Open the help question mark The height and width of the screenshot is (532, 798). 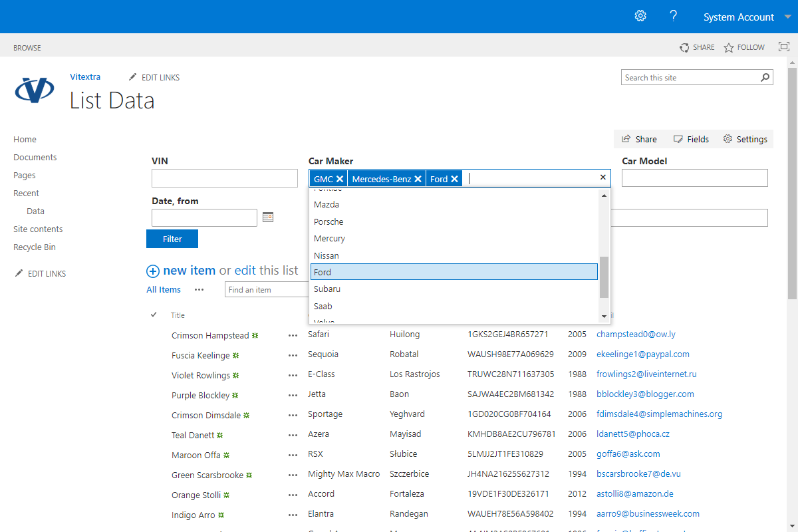tap(674, 16)
